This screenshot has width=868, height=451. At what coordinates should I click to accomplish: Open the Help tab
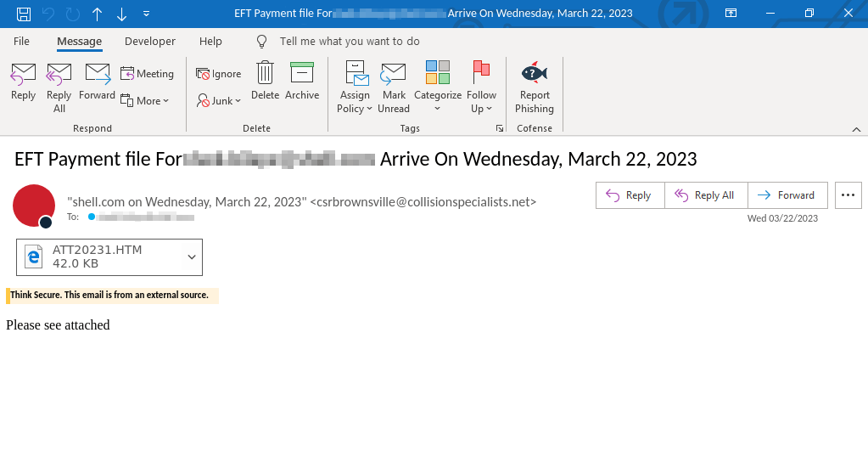point(210,42)
